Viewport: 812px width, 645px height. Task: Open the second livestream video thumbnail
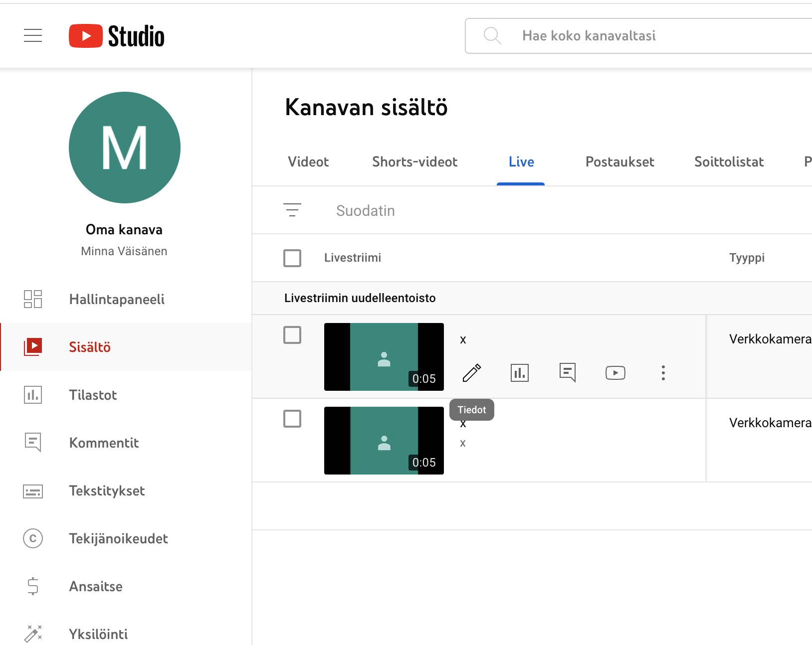pyautogui.click(x=384, y=441)
